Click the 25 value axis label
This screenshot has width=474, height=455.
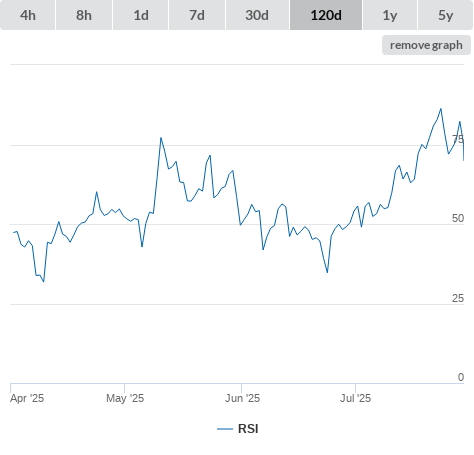[x=458, y=298]
